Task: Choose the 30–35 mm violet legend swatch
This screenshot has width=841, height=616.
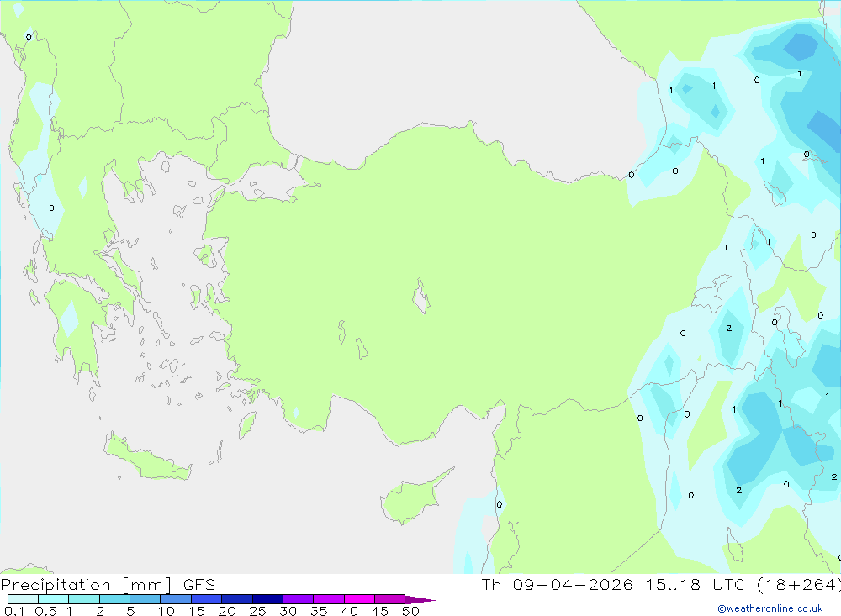Action: (299, 599)
